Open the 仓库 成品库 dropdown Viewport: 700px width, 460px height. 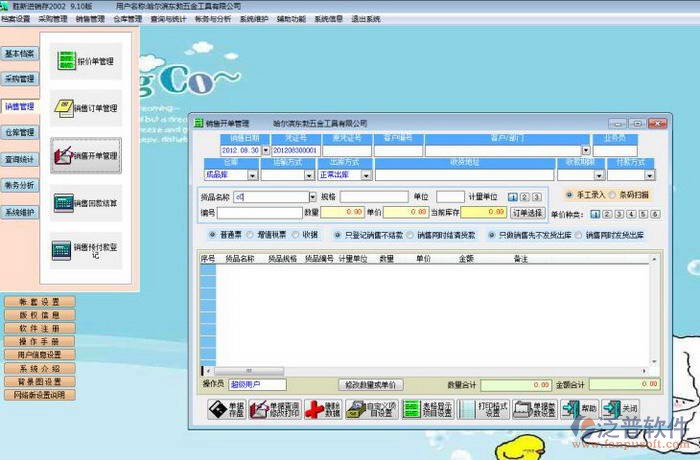coord(252,175)
